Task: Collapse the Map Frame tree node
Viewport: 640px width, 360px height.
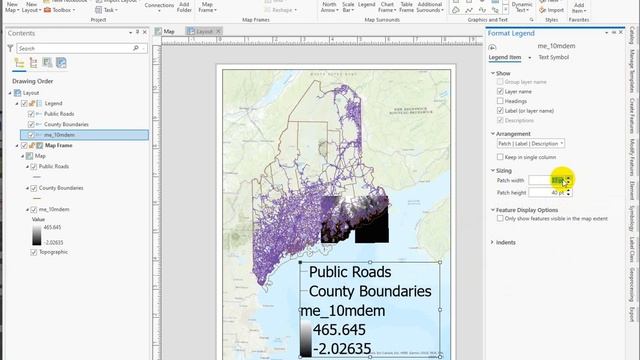Action: tap(17, 146)
